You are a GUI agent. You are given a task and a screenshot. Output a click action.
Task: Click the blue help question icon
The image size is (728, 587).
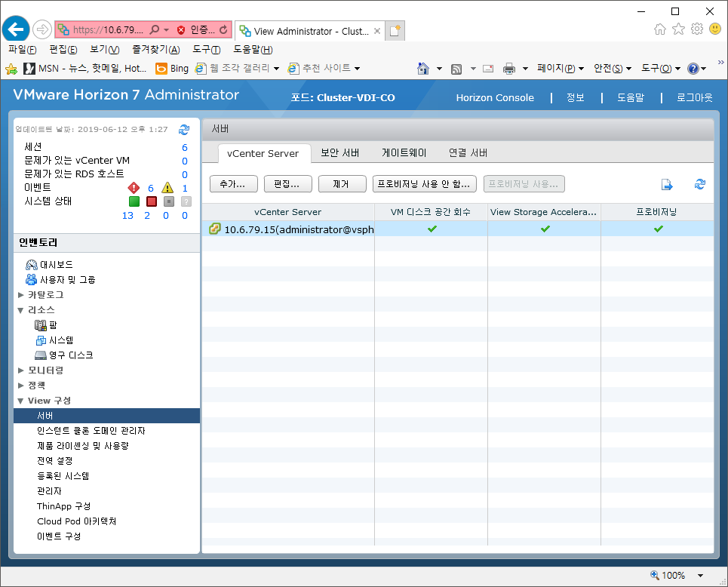tap(693, 69)
